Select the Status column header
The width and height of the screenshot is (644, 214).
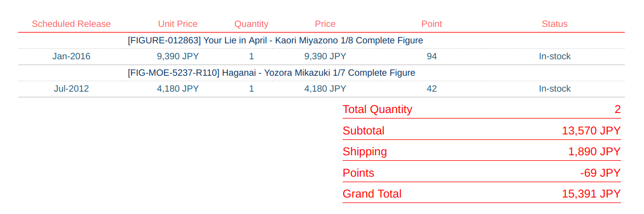coord(555,24)
